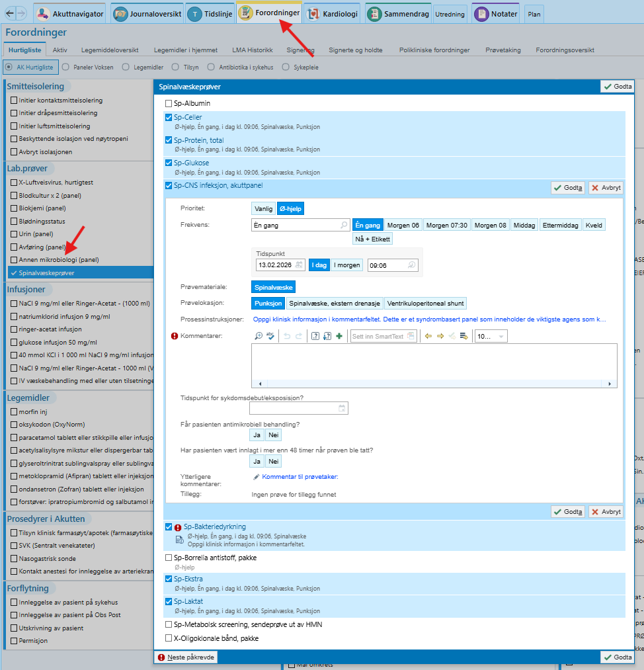Uncheck the Sp-Glukose checkbox

pyautogui.click(x=169, y=163)
